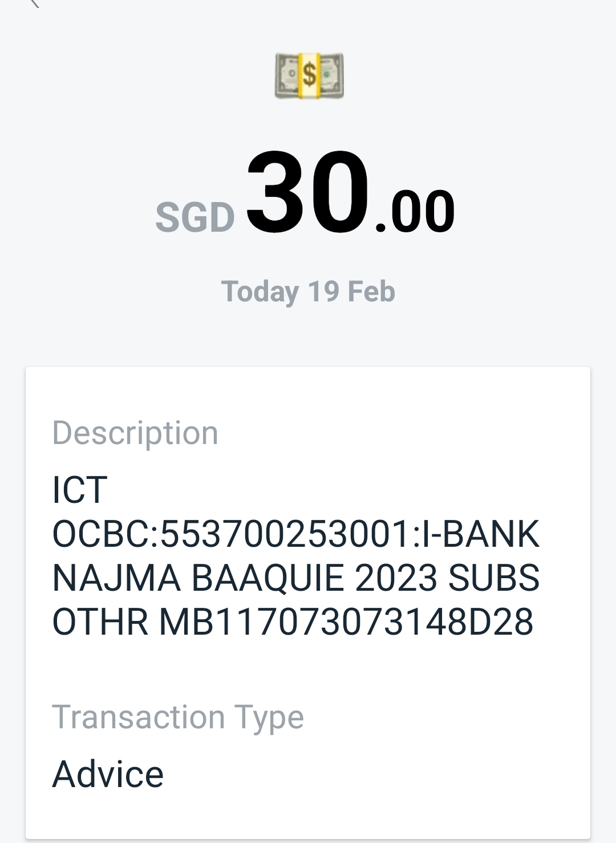The width and height of the screenshot is (616, 843).
Task: Tap the Description field label
Action: click(135, 433)
